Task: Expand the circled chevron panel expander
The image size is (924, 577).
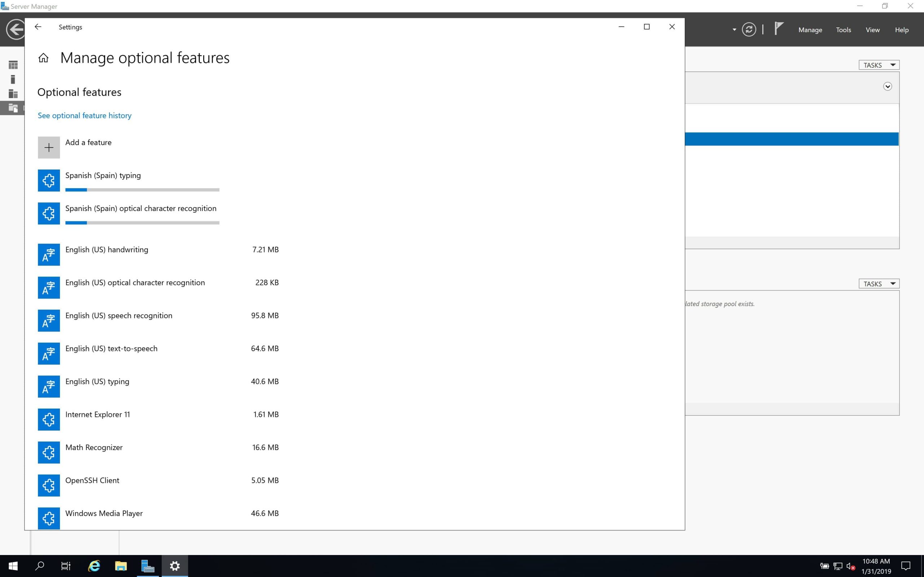Action: (x=887, y=87)
